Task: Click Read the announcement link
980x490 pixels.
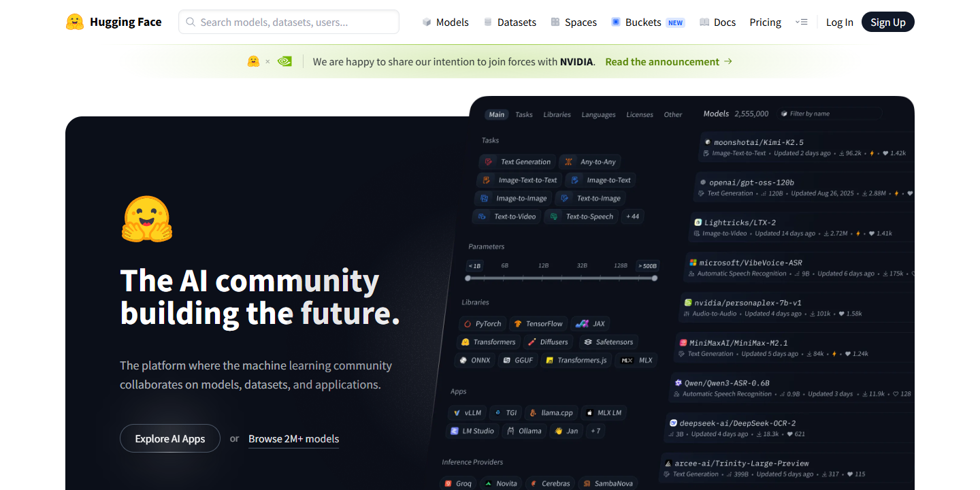Action: pos(668,61)
